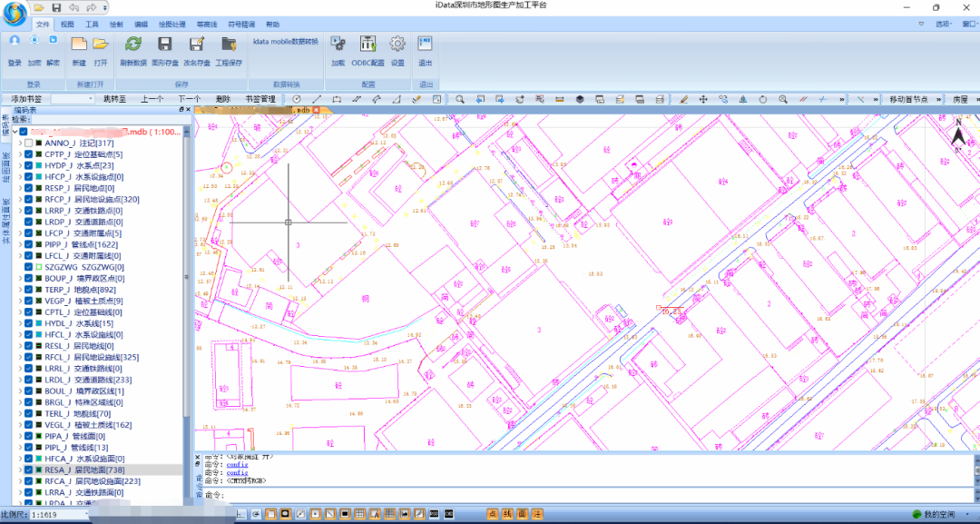This screenshot has height=524, width=980.
Task: Click the 书签管理 button
Action: tap(260, 98)
